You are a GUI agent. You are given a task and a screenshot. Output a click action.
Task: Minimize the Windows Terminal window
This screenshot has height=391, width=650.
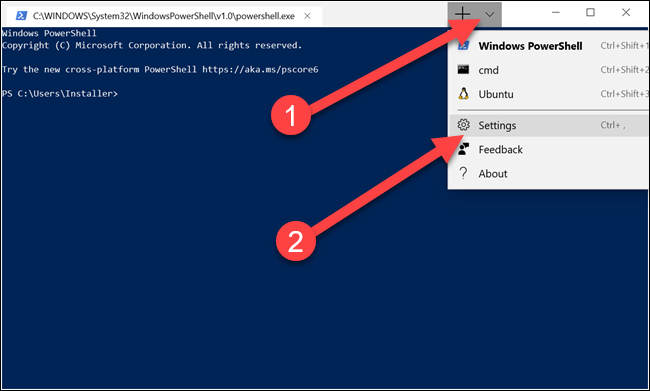click(556, 12)
